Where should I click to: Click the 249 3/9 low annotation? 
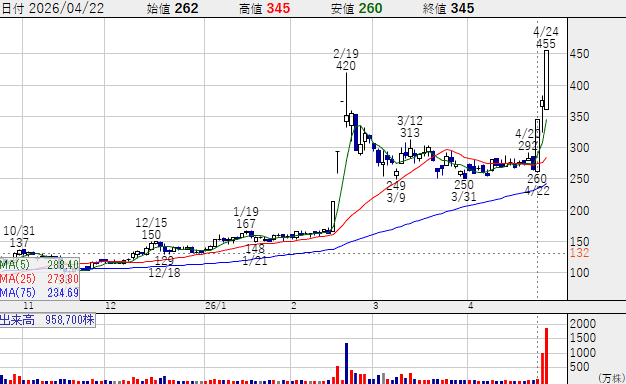(x=396, y=191)
